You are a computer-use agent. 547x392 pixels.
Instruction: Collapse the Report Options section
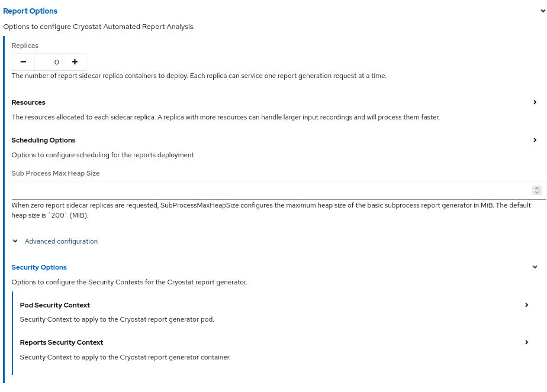tap(542, 10)
